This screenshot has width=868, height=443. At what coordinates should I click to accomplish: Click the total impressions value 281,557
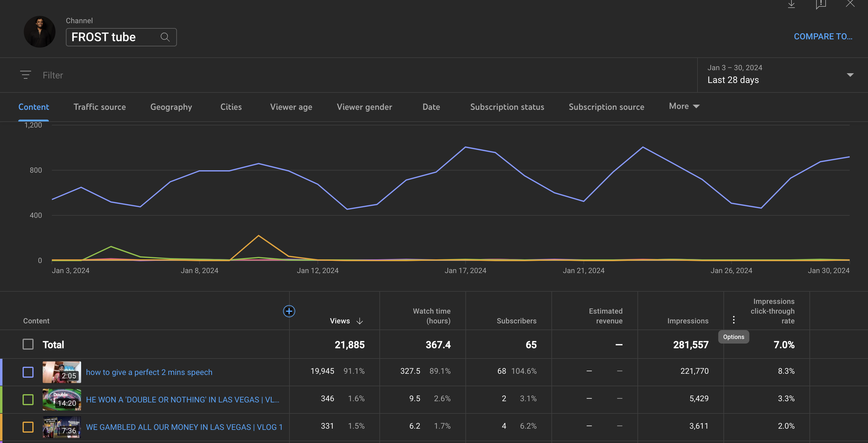[691, 344]
